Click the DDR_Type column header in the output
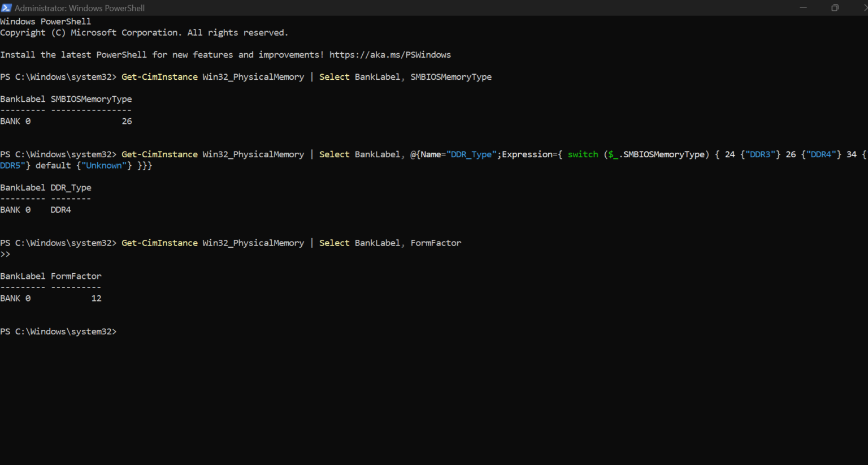This screenshot has width=868, height=465. [x=71, y=188]
